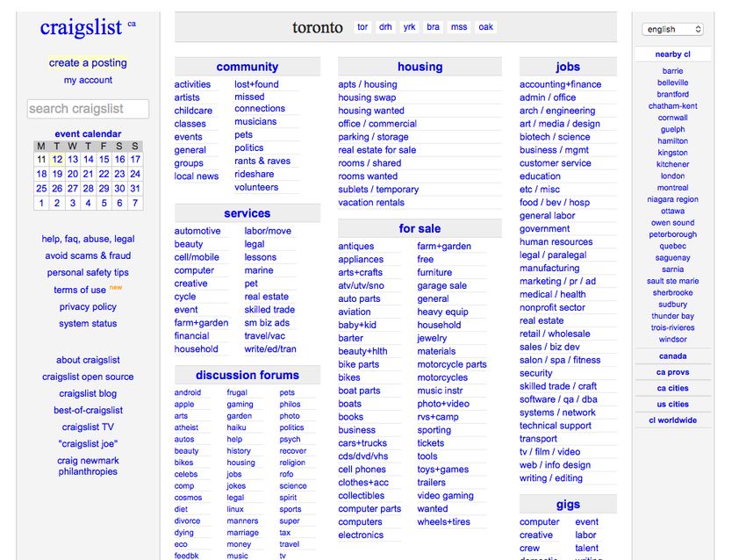Open the automotive services link
746x560 pixels.
coord(197,231)
